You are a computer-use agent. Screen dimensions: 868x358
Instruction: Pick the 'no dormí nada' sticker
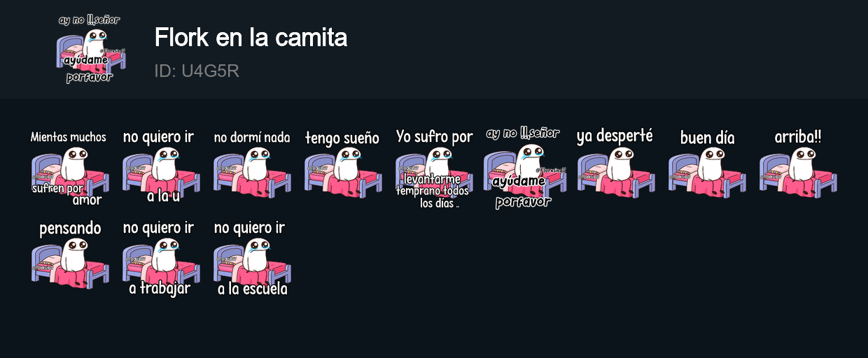[x=252, y=165]
